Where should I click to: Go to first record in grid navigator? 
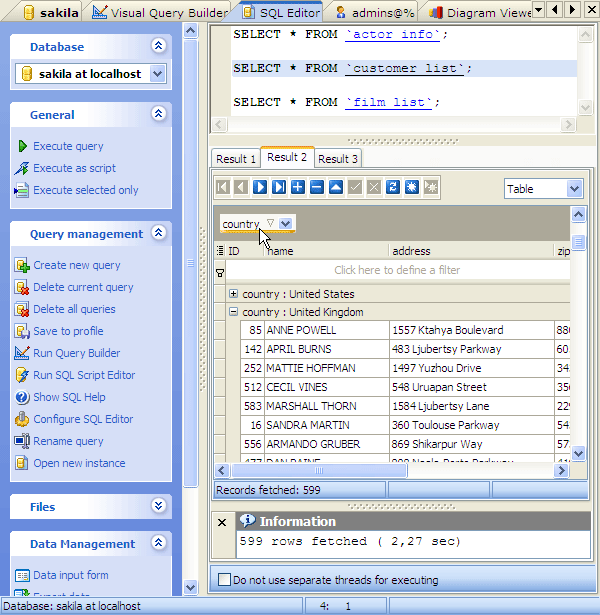coord(222,187)
